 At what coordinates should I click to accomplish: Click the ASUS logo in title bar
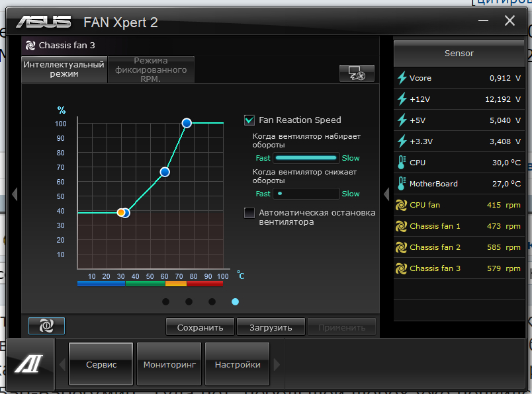point(44,22)
